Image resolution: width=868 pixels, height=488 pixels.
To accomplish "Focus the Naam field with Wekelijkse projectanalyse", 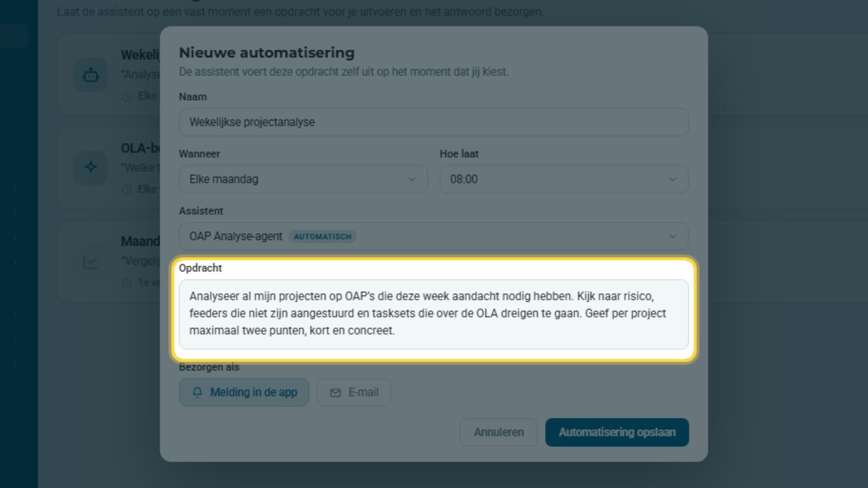I will [x=434, y=122].
